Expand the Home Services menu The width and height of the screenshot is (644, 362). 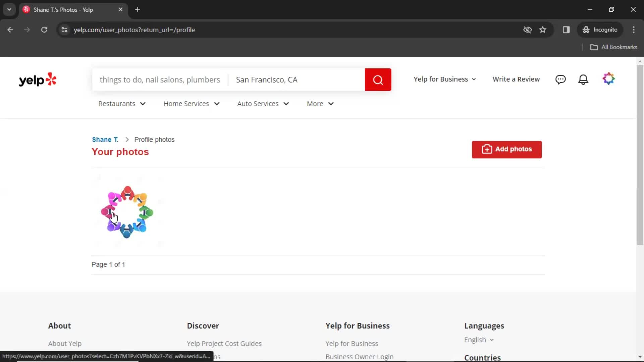point(192,104)
